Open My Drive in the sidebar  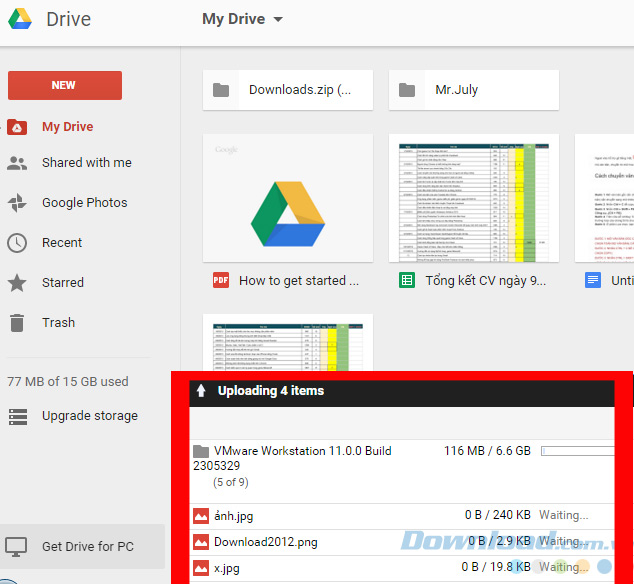[68, 127]
